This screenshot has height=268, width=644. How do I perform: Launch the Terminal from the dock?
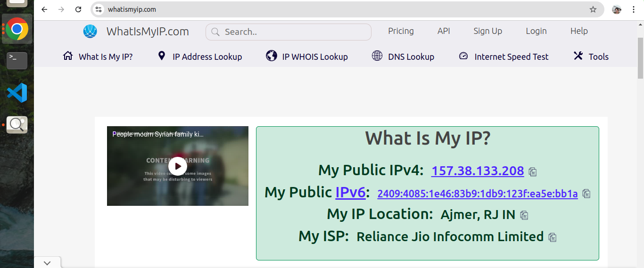(x=17, y=60)
